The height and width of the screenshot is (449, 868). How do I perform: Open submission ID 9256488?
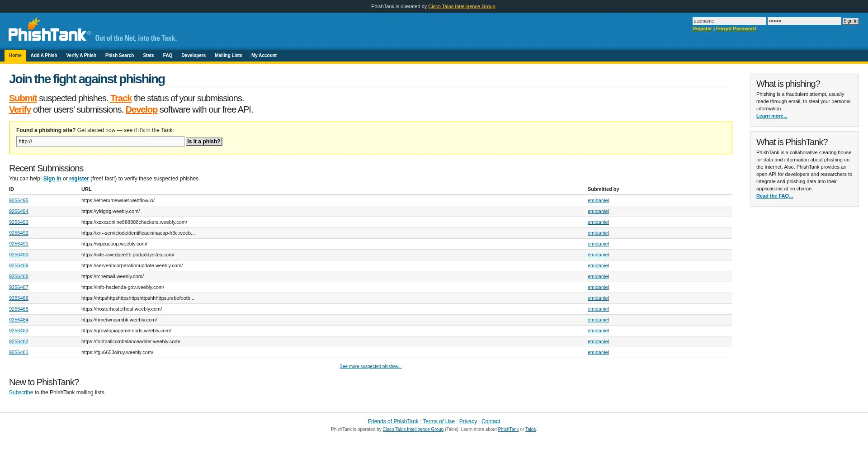click(19, 277)
